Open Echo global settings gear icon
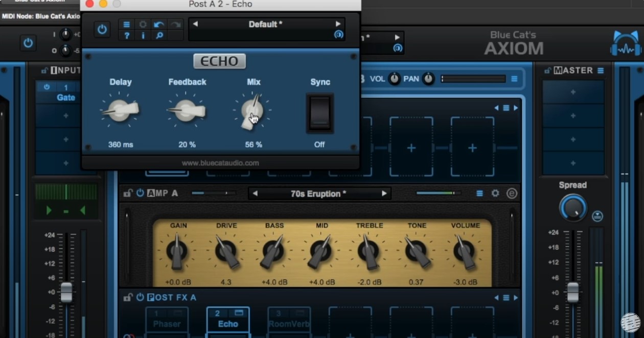 143,25
